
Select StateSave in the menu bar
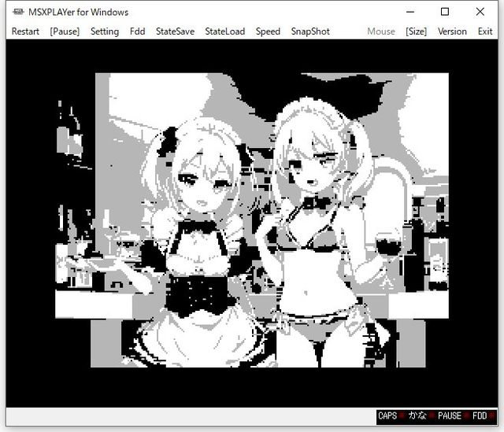coord(175,31)
